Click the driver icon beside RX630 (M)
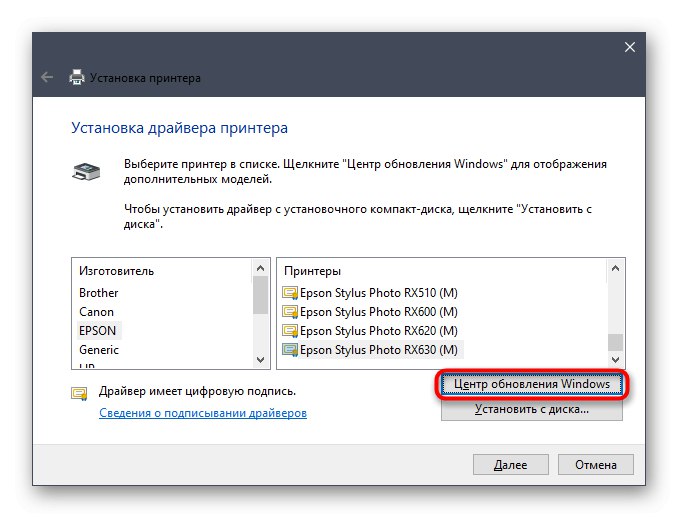 tap(290, 350)
